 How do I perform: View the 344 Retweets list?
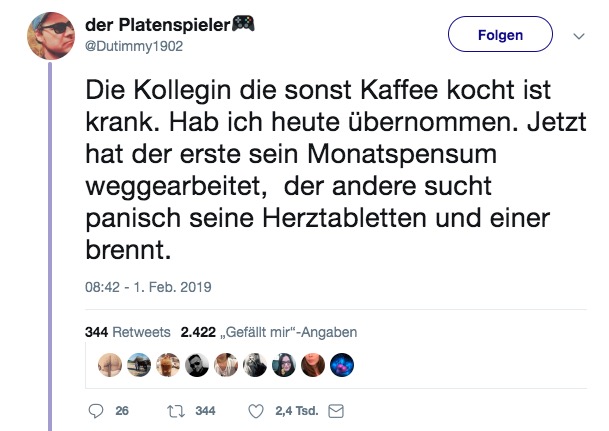[x=128, y=332]
